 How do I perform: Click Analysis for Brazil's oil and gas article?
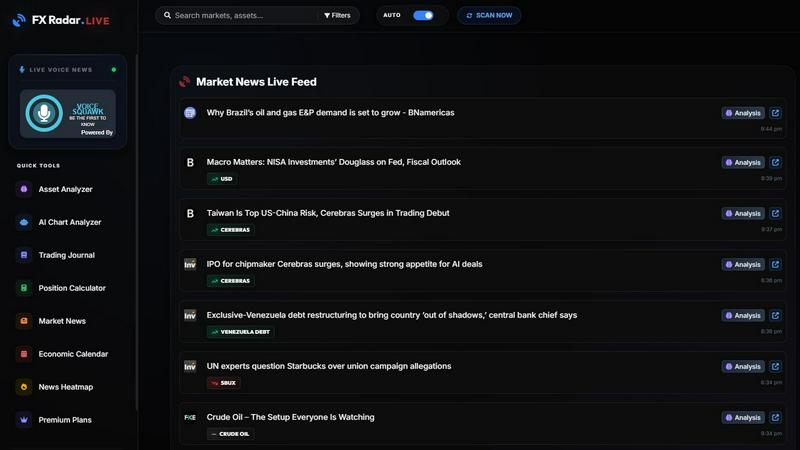[x=743, y=113]
